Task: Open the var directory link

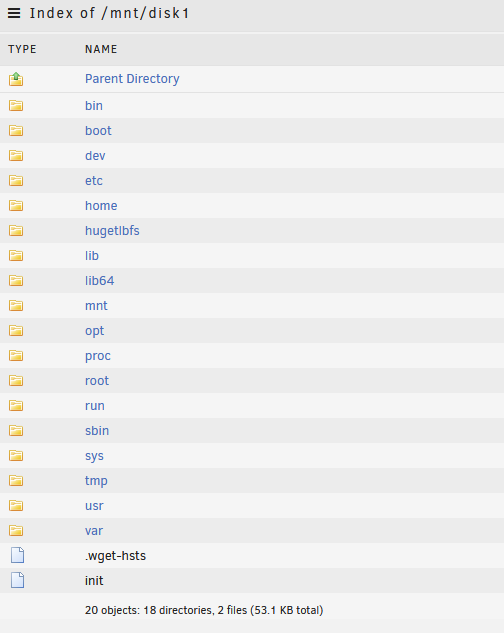Action: click(x=94, y=531)
